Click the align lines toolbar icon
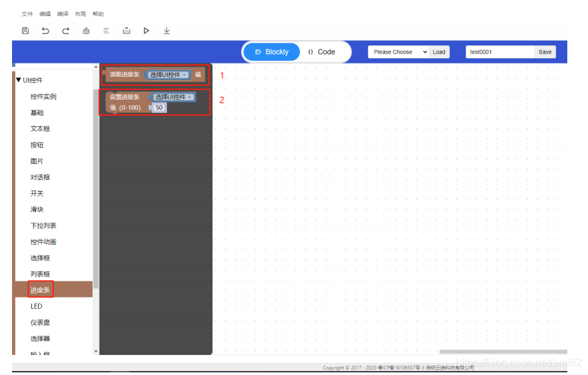This screenshot has height=375, width=588. (106, 31)
